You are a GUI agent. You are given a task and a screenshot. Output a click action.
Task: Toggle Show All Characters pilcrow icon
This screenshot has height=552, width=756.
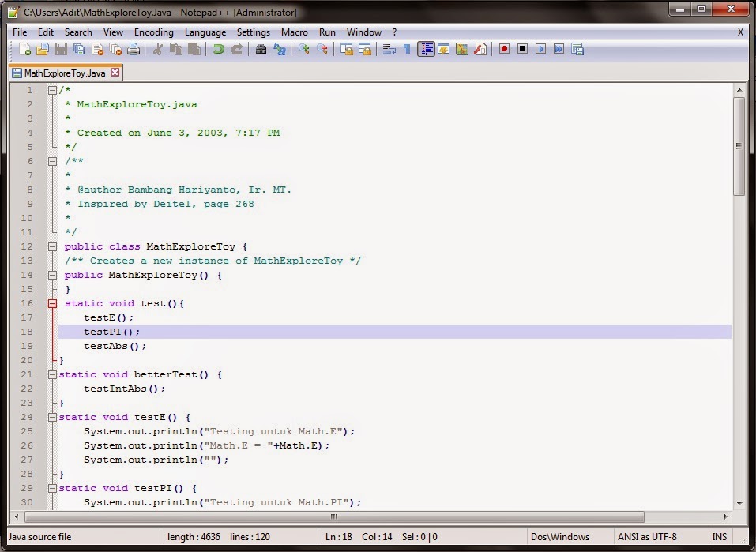408,49
